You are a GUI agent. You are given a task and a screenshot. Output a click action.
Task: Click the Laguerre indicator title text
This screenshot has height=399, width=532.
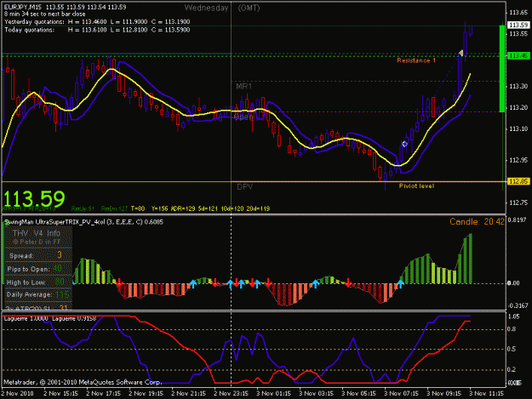pos(50,319)
